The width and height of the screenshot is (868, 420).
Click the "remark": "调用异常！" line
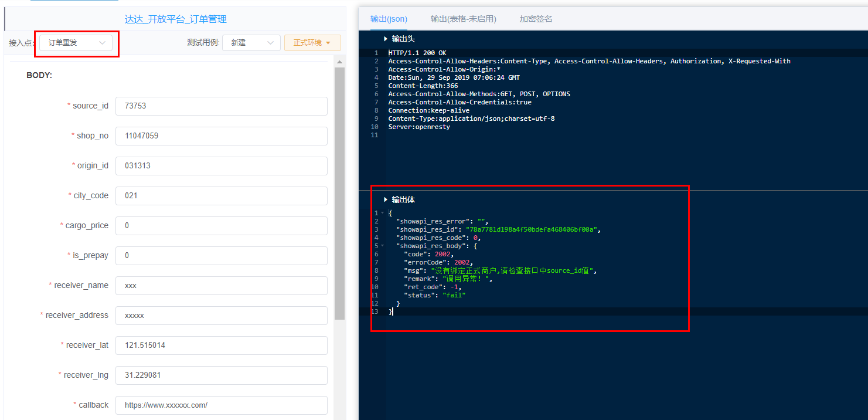(448, 279)
